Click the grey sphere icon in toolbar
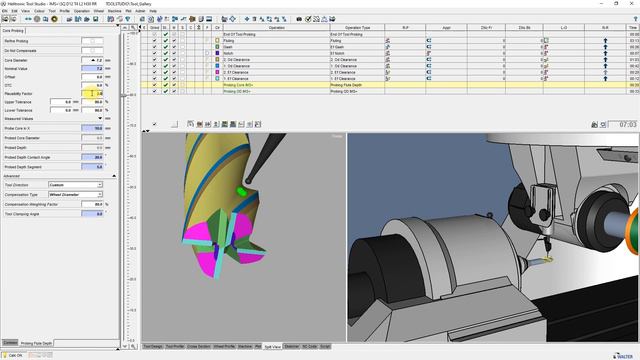640x360 pixels. (x=37, y=19)
